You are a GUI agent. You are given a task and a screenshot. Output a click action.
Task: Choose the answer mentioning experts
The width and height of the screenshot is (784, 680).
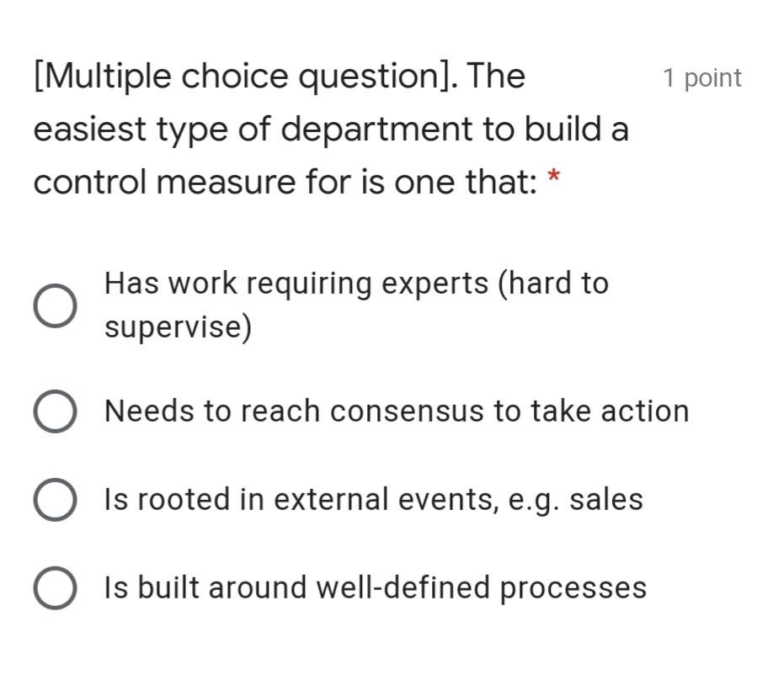click(355, 283)
